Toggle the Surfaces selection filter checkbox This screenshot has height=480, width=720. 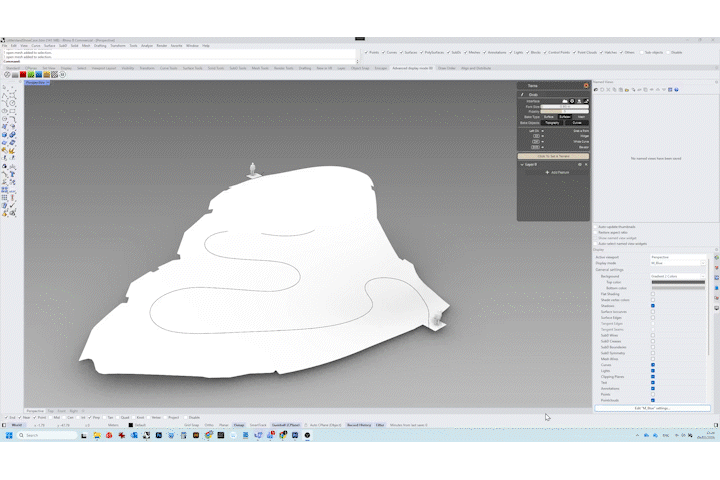[x=402, y=52]
